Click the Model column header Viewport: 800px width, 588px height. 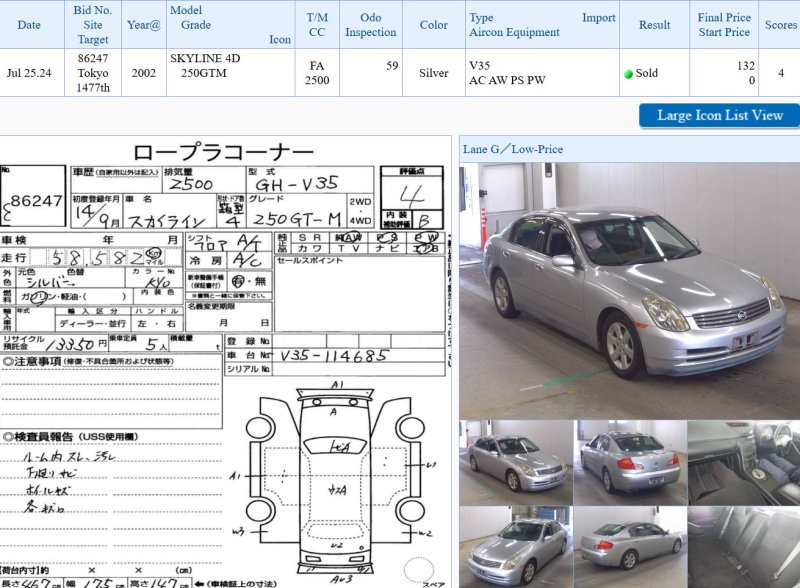click(x=186, y=10)
